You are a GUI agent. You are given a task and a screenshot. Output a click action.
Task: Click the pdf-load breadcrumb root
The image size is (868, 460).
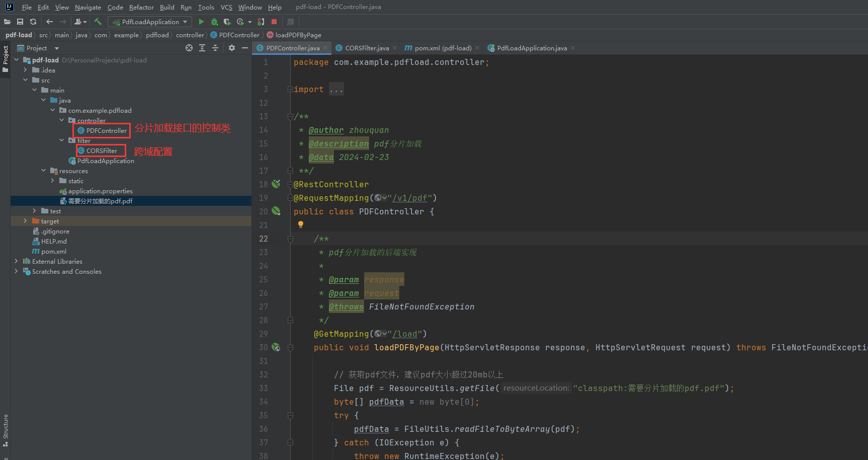(x=19, y=35)
